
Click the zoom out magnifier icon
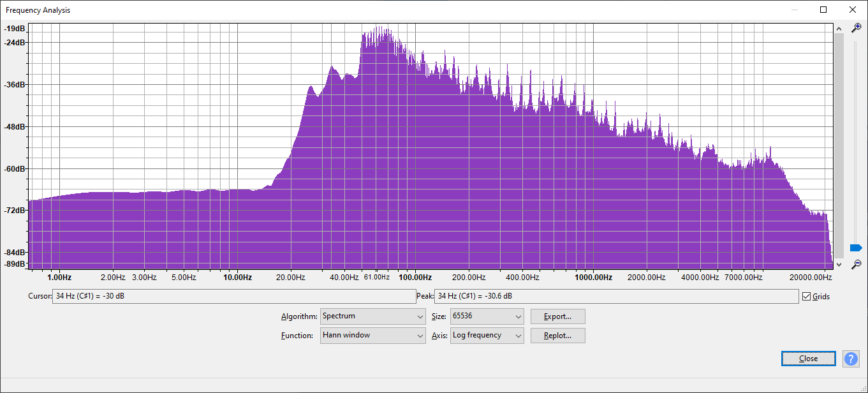click(x=857, y=263)
